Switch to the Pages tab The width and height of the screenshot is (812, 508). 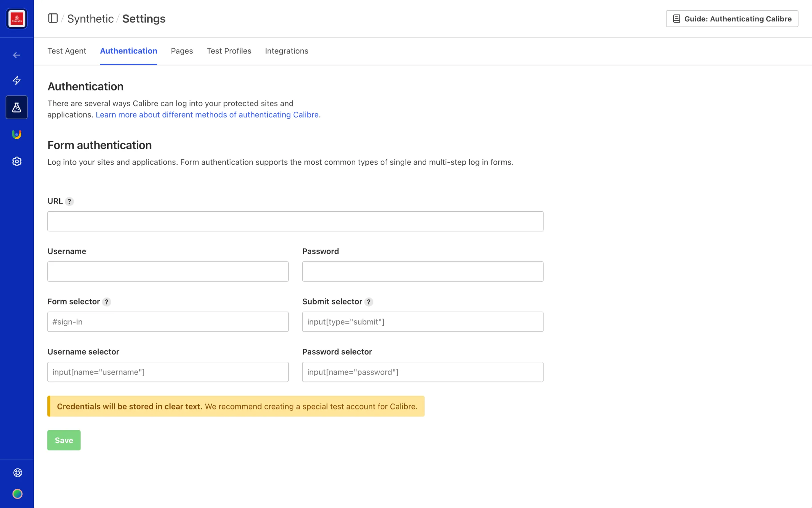click(x=182, y=51)
